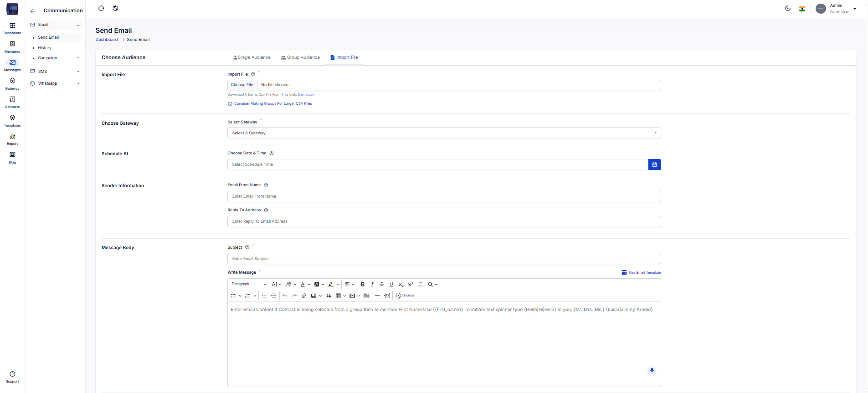Toggle Source editing mode in the editor
This screenshot has width=868, height=393.
pos(405,296)
